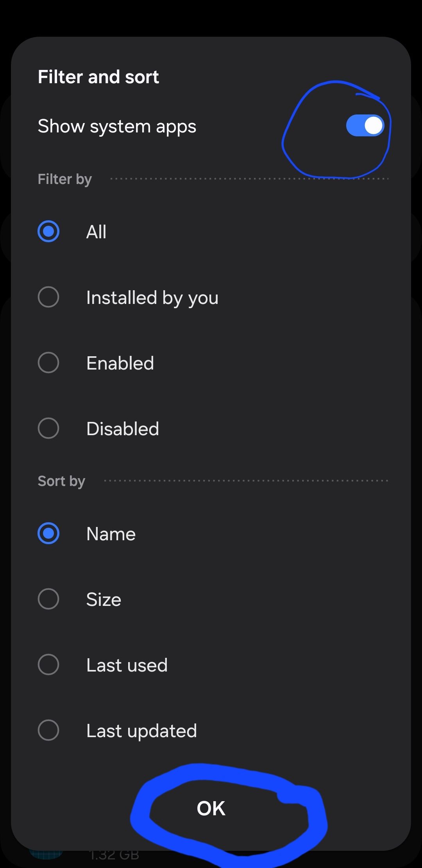The width and height of the screenshot is (422, 868).
Task: Click the Filter and sort title
Action: [x=98, y=77]
